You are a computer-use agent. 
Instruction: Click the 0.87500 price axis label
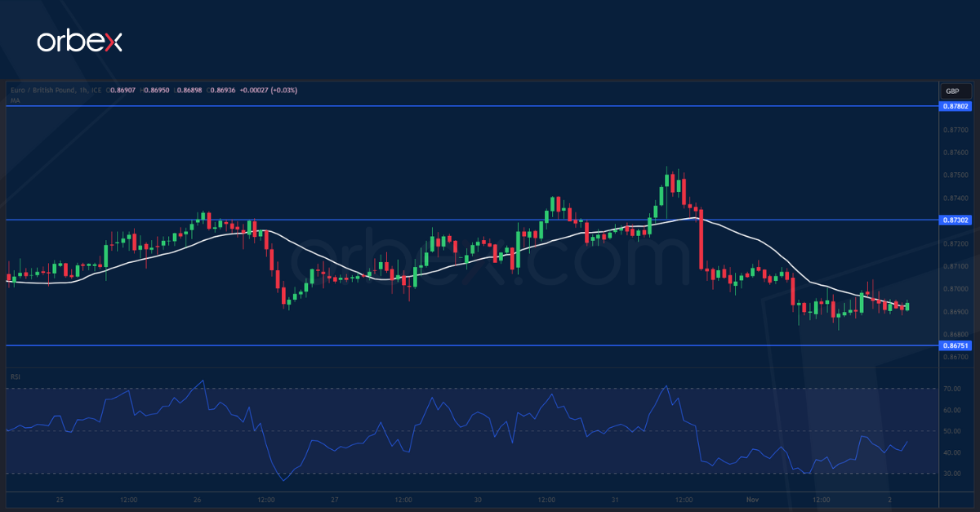pyautogui.click(x=955, y=175)
